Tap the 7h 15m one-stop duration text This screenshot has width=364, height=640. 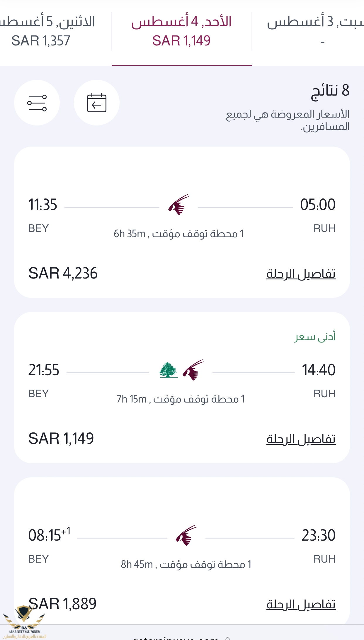click(x=181, y=399)
